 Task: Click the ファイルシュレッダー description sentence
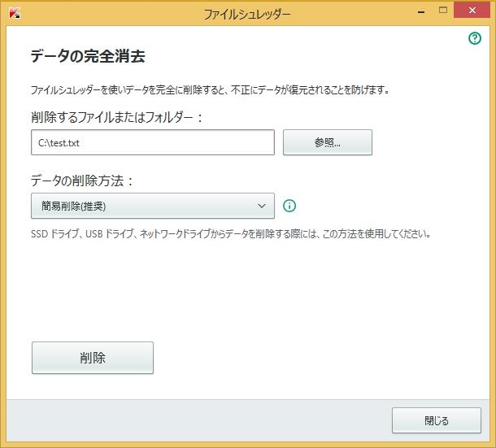(210, 90)
